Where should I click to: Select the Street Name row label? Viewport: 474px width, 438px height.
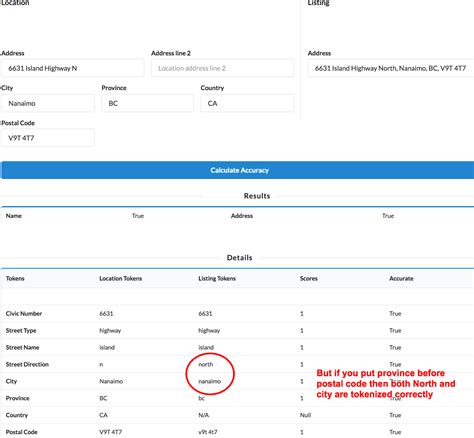pos(22,347)
